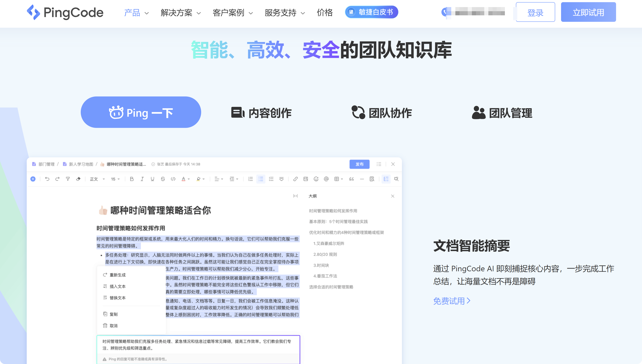Open the font color dropdown

tap(185, 179)
